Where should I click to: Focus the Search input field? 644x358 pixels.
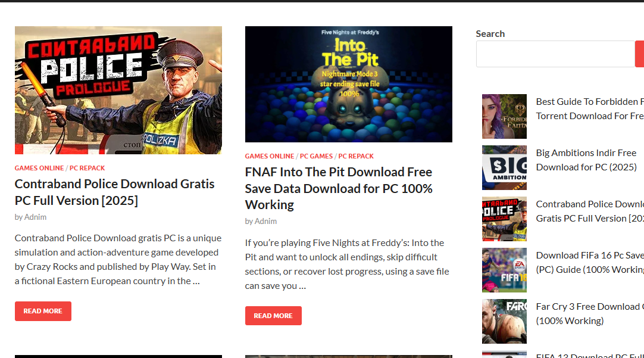(555, 54)
